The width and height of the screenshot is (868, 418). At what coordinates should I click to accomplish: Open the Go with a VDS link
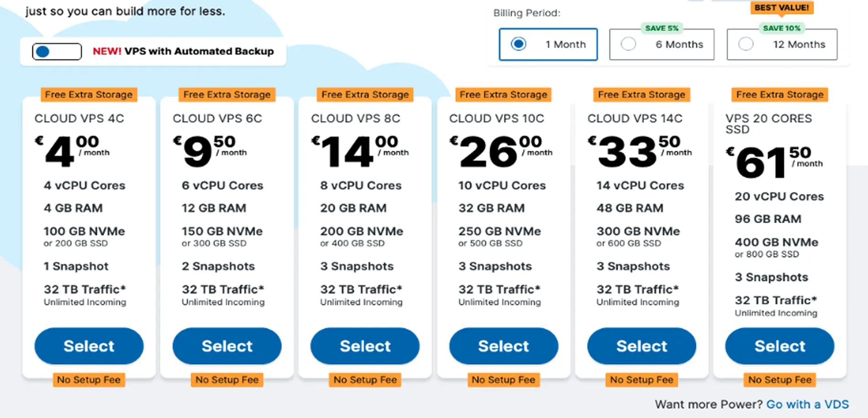tap(807, 404)
